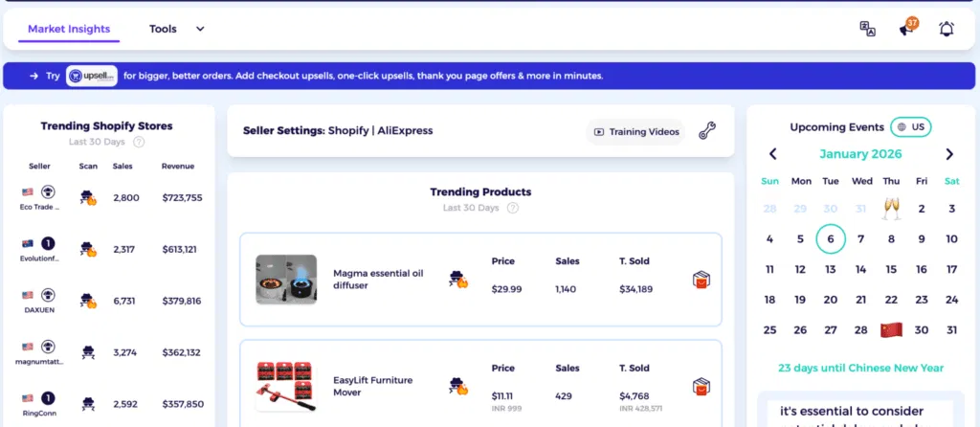Click RingConn store badge icon
The height and width of the screenshot is (427, 980).
coord(48,397)
